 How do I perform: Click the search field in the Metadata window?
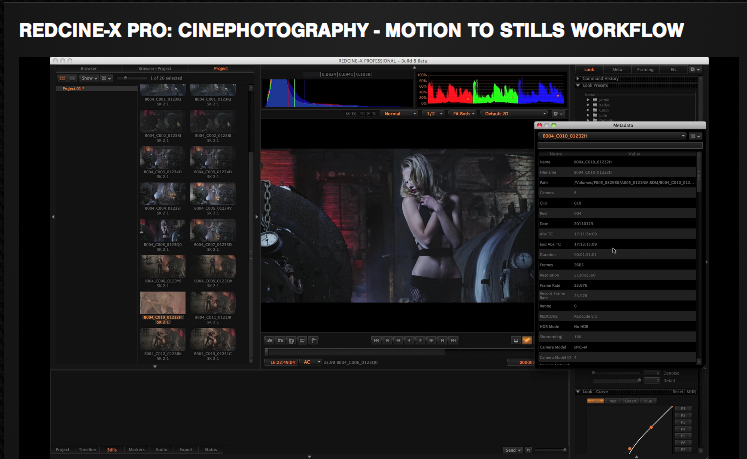tap(620, 145)
